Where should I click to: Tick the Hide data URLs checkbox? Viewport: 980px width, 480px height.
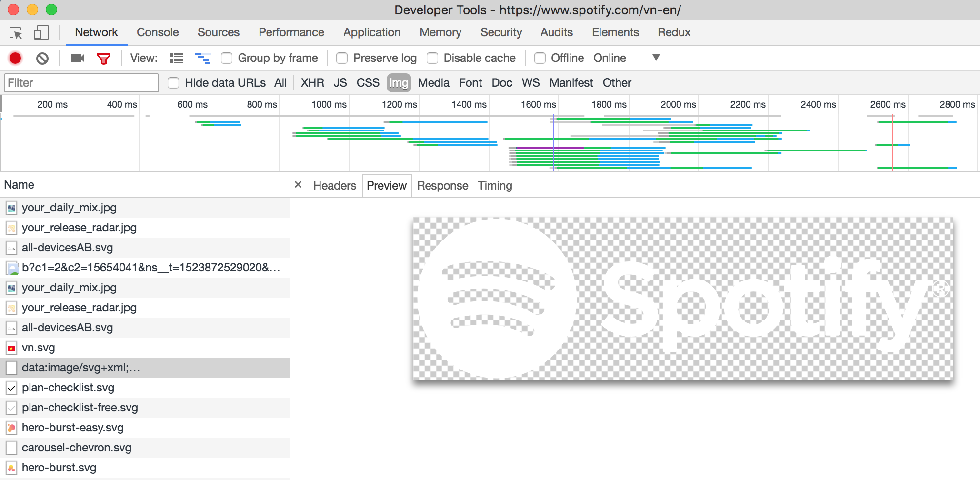tap(173, 83)
